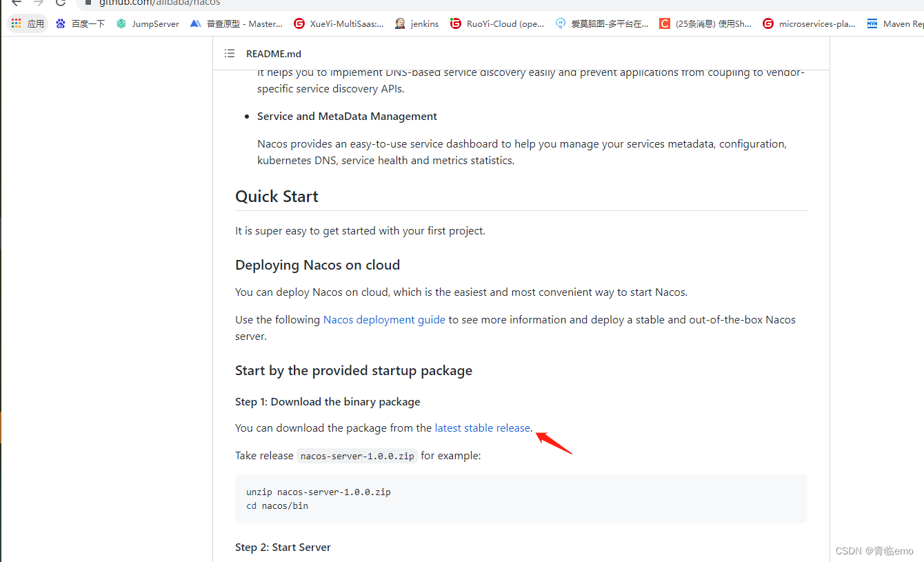Image resolution: width=924 pixels, height=562 pixels.
Task: Click the Quick Start heading
Action: (277, 197)
